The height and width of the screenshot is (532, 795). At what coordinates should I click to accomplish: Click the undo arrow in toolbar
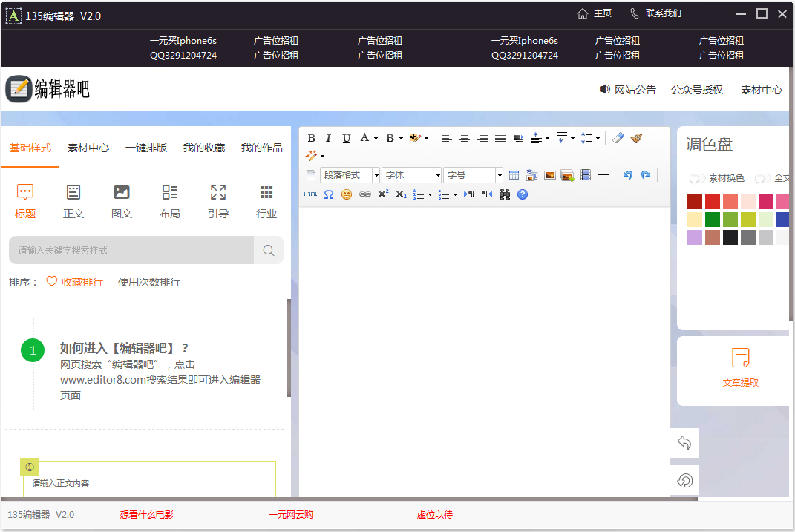(628, 175)
